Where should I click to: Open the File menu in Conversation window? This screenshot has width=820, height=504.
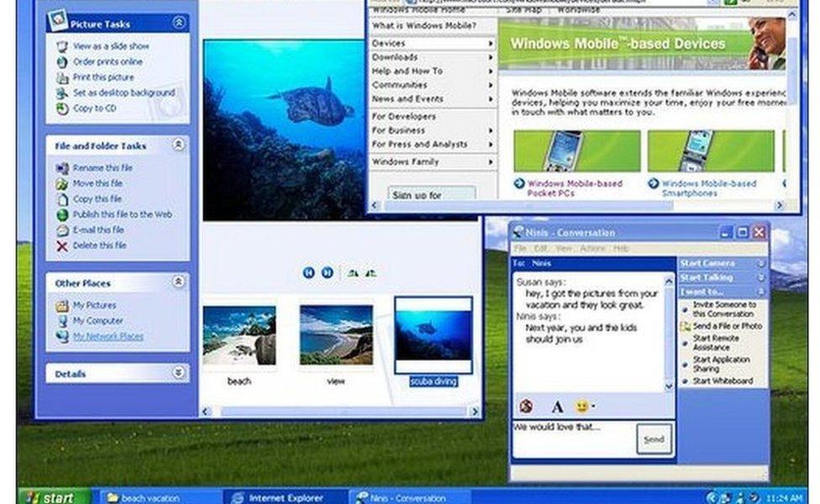[520, 249]
